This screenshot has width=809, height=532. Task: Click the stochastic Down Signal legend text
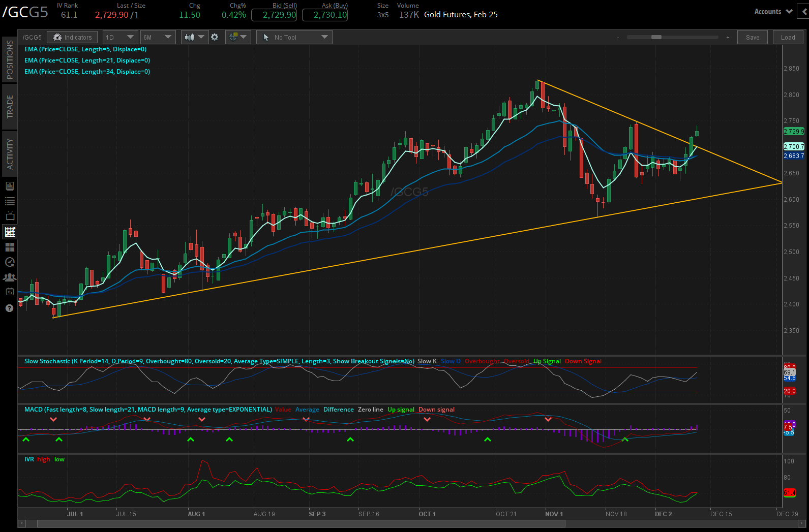tap(583, 361)
